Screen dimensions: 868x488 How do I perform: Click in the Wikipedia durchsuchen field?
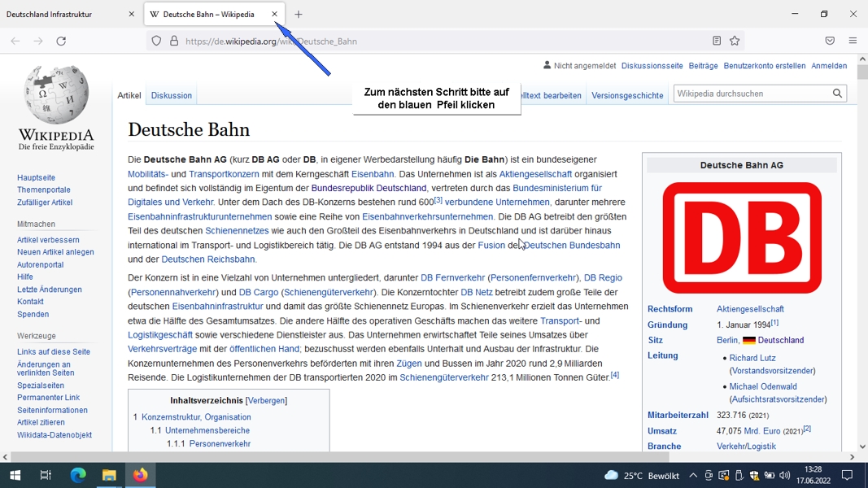[752, 94]
